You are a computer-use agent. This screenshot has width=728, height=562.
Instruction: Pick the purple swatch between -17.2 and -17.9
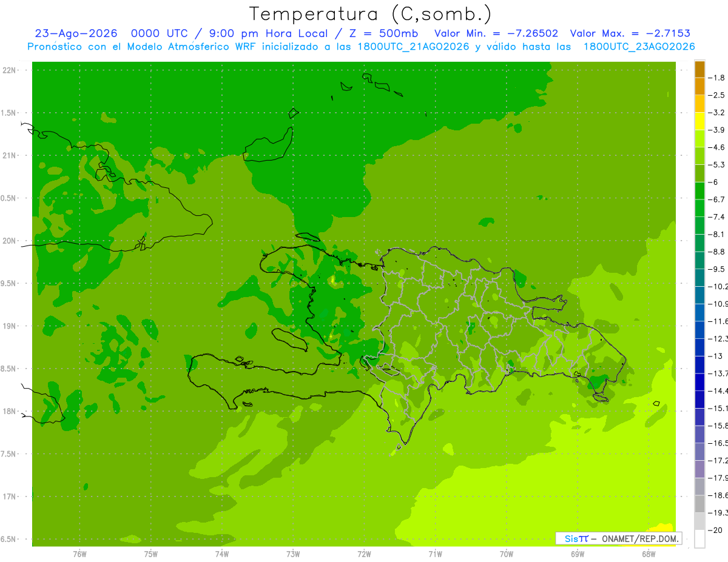point(700,469)
